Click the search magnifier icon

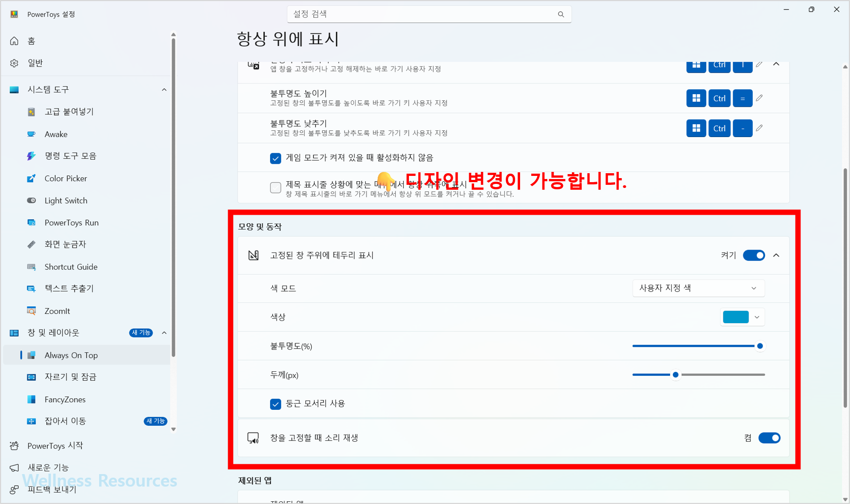pyautogui.click(x=561, y=14)
